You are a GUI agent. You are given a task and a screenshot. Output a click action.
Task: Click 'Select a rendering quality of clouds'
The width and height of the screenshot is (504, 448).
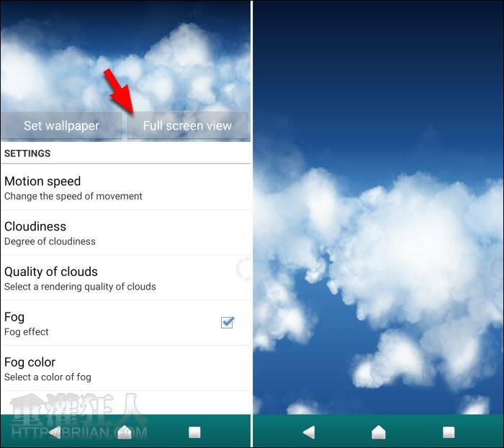(x=80, y=287)
